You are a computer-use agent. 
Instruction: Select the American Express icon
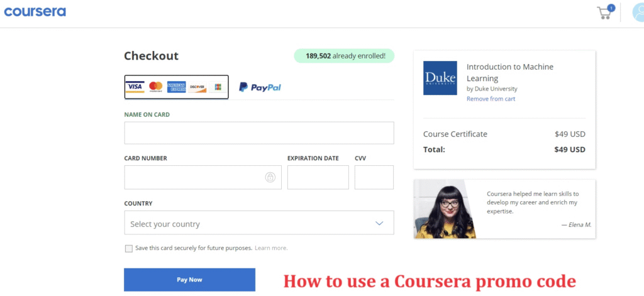click(176, 87)
